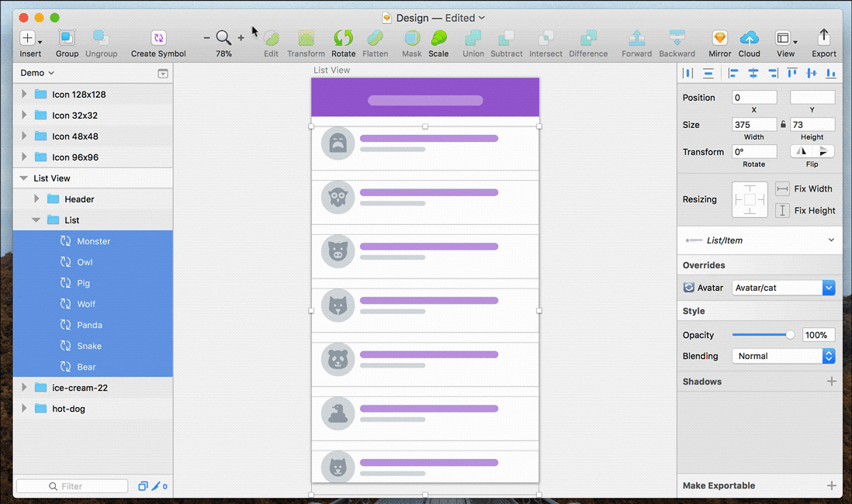Click the Cloud upload icon

(x=750, y=38)
